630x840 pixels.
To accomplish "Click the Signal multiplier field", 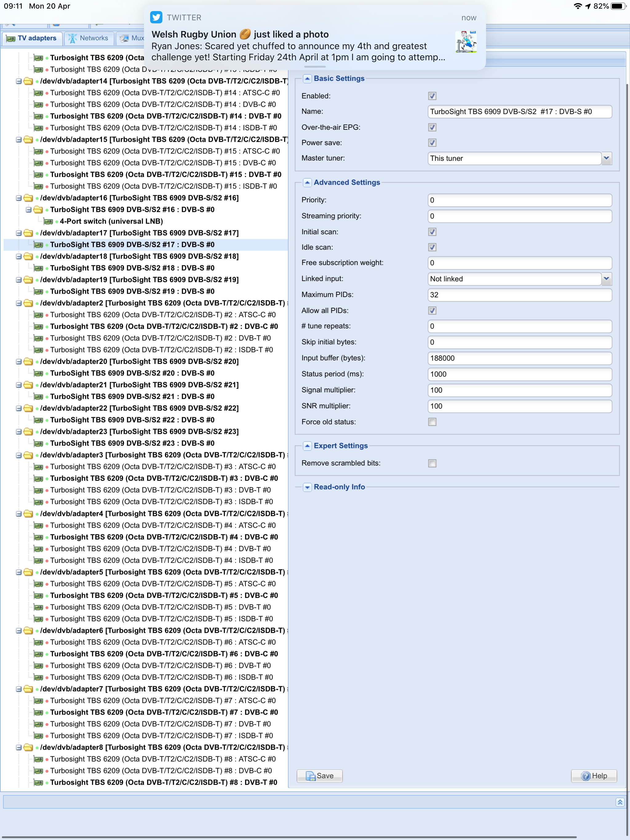I will click(x=520, y=390).
